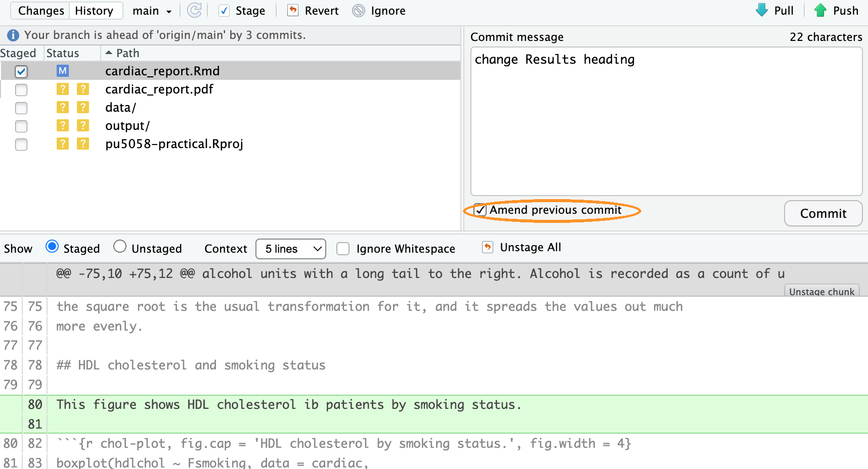The image size is (868, 469).
Task: Select the data/ path entry
Action: [x=120, y=107]
